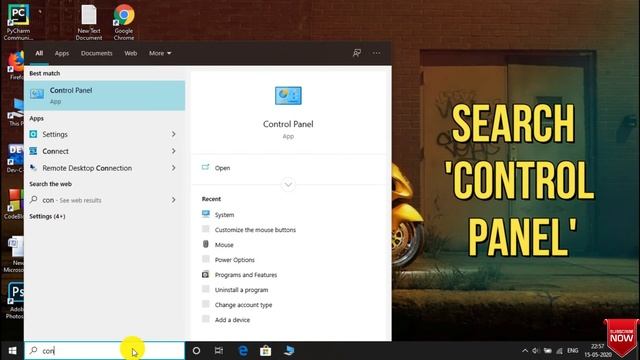Click Open in the preview pane
This screenshot has width=640, height=360.
tap(222, 168)
